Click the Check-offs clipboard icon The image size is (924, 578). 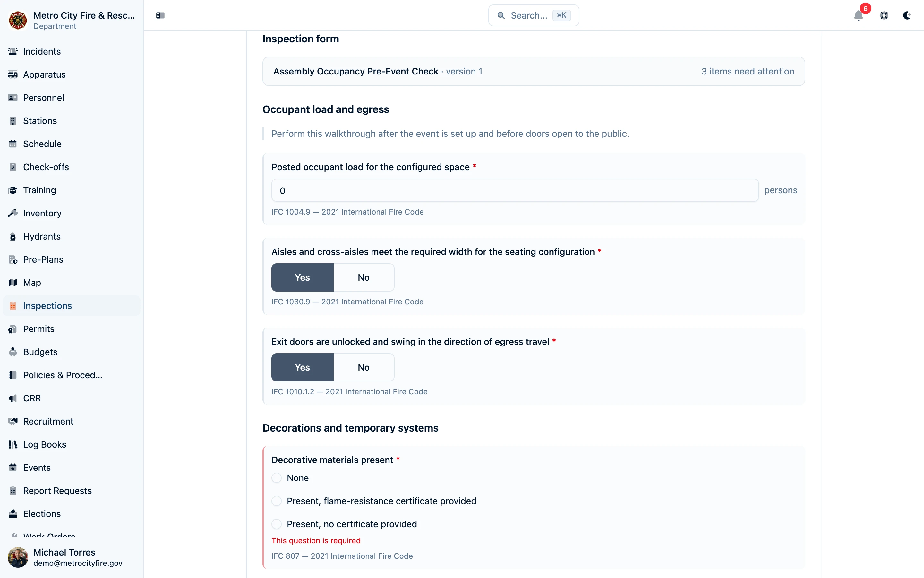[x=13, y=167]
